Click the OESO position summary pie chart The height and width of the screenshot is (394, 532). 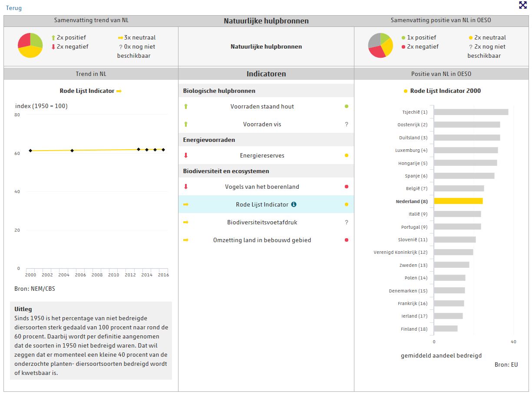pos(380,46)
